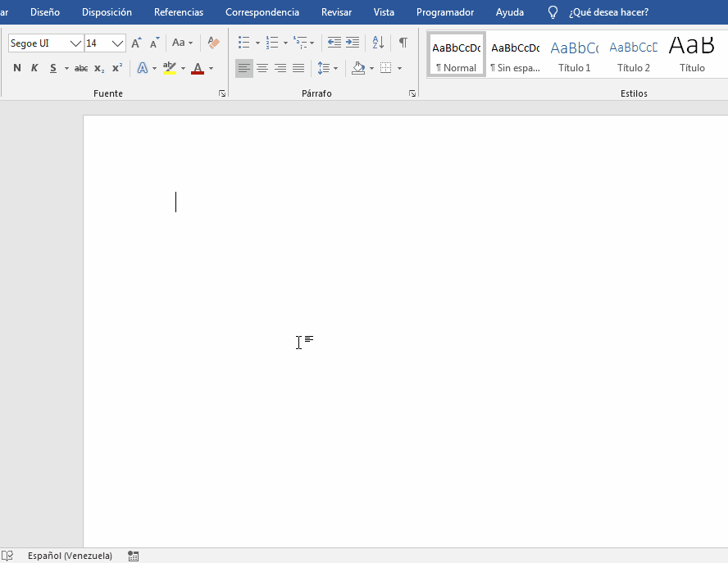
Task: Select the Programador tab
Action: point(445,12)
